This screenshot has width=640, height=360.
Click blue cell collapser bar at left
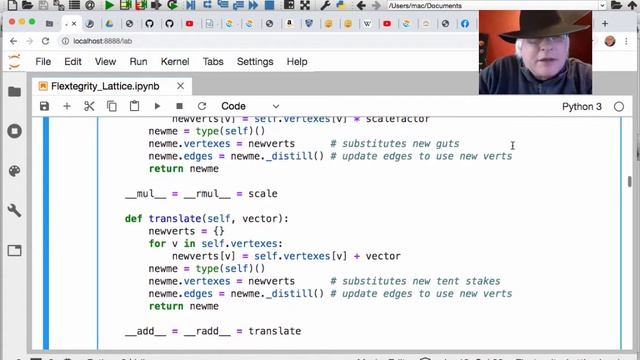coord(46,233)
